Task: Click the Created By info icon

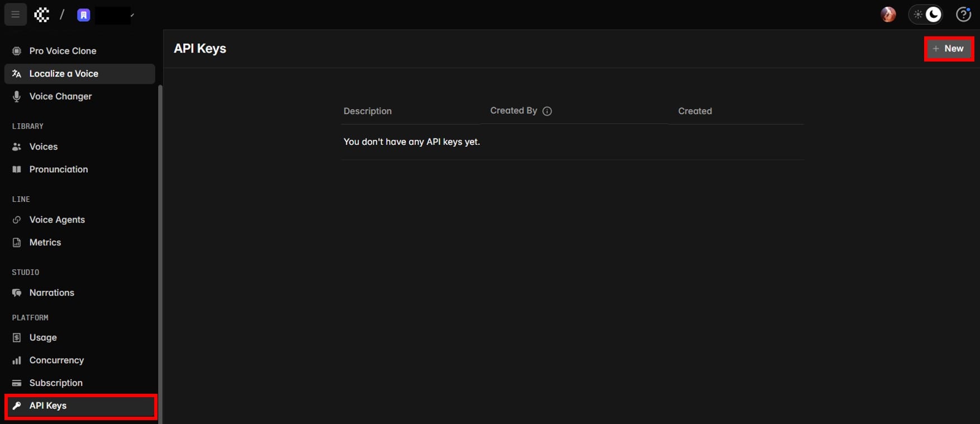Action: (547, 111)
